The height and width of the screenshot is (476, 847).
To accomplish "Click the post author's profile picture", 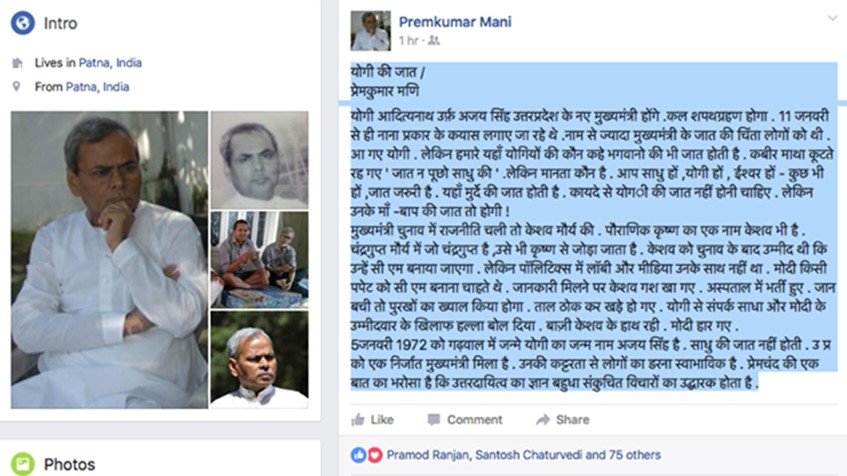I will [370, 31].
